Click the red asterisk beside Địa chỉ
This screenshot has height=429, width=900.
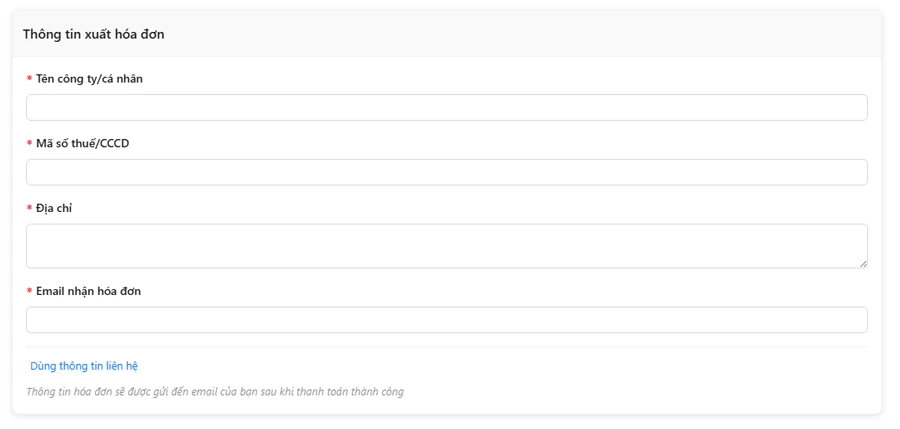[x=29, y=209]
